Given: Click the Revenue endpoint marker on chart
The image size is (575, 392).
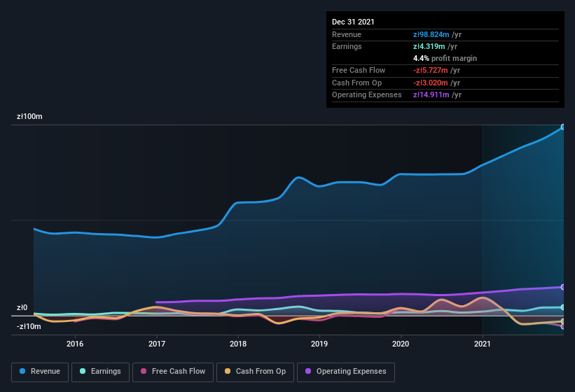Looking at the screenshot, I should tap(562, 127).
